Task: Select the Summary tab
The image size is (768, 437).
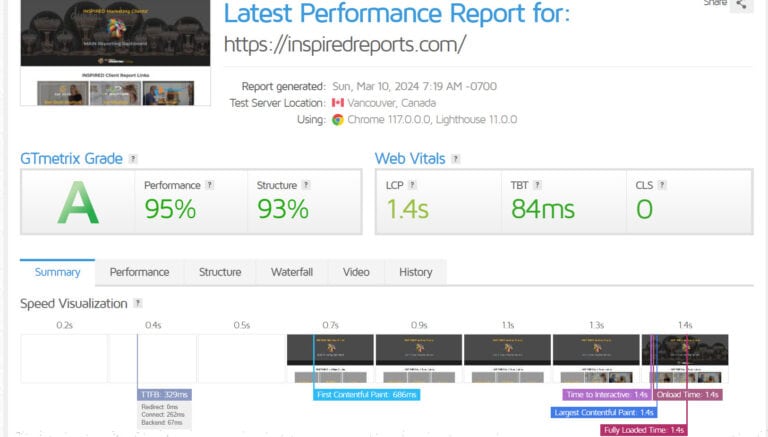Action: pyautogui.click(x=57, y=272)
